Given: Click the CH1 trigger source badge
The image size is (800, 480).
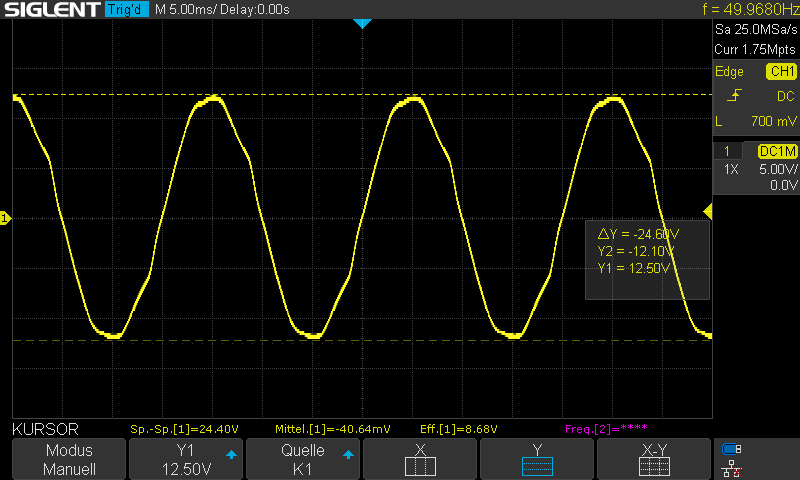Looking at the screenshot, I should [781, 71].
